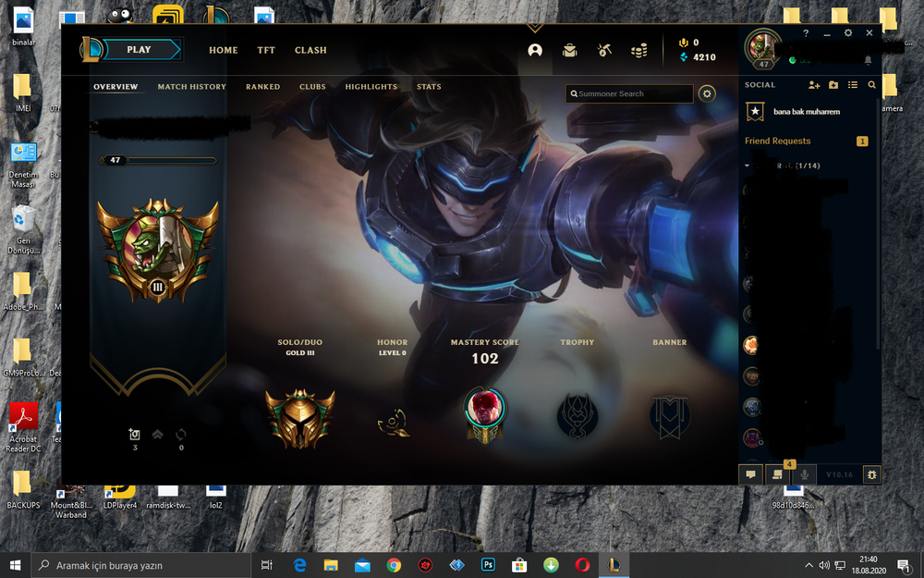
Task: Click the new folder icon in Social
Action: click(x=833, y=85)
